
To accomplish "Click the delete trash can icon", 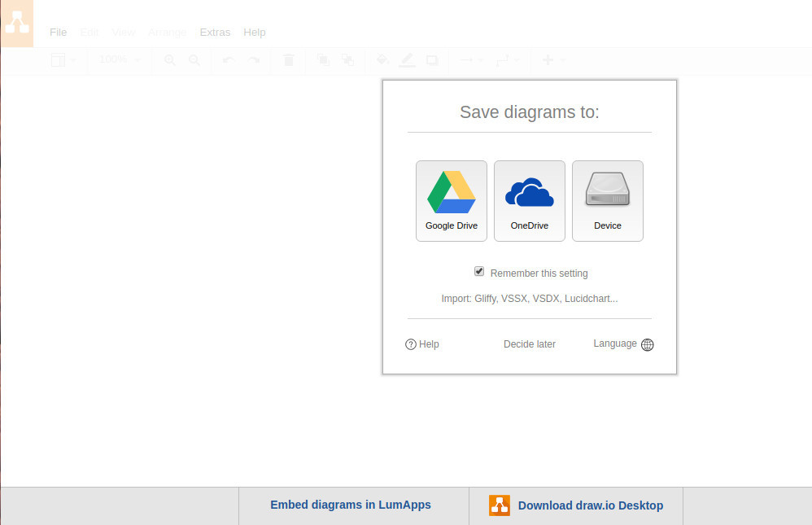I will 288,60.
